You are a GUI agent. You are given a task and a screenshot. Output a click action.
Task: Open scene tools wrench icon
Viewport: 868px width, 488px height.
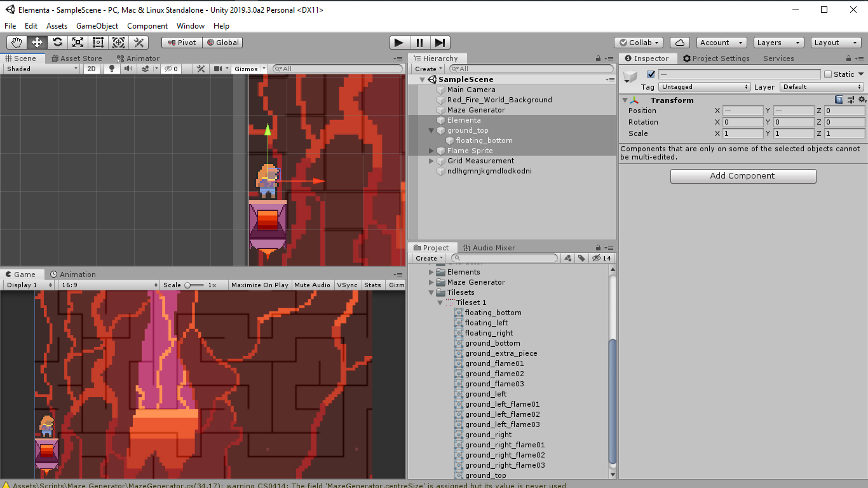click(200, 69)
